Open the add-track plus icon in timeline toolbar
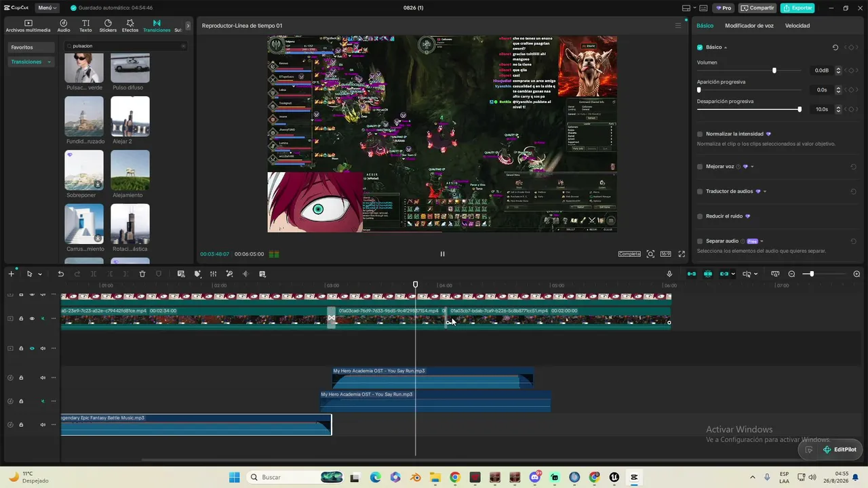Image resolution: width=868 pixels, height=488 pixels. coord(11,274)
